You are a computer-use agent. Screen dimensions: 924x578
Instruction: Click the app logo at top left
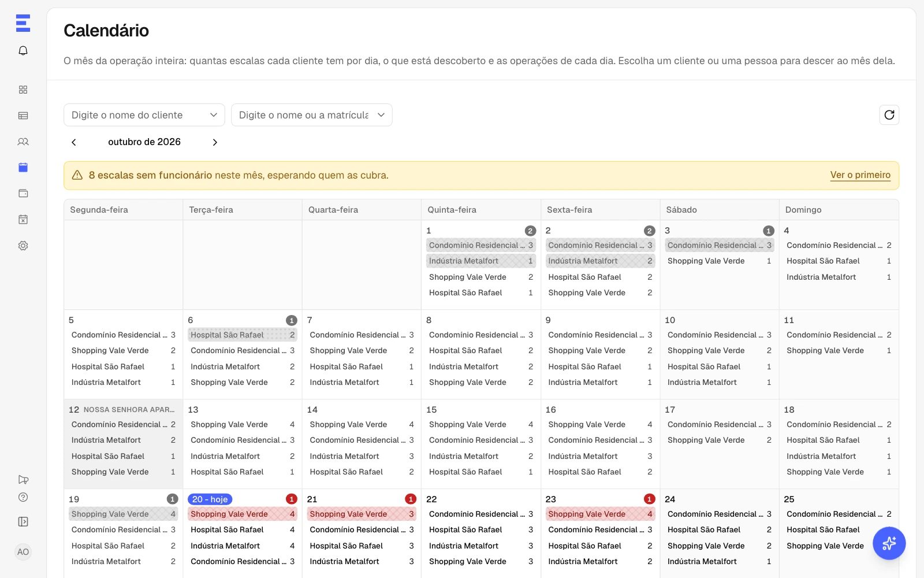click(x=23, y=23)
